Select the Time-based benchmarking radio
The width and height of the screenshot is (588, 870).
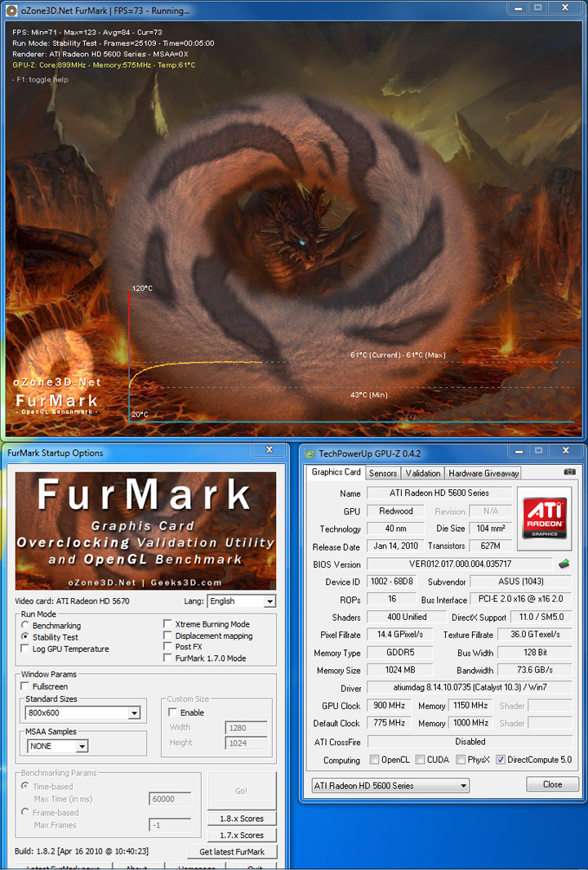tap(25, 786)
